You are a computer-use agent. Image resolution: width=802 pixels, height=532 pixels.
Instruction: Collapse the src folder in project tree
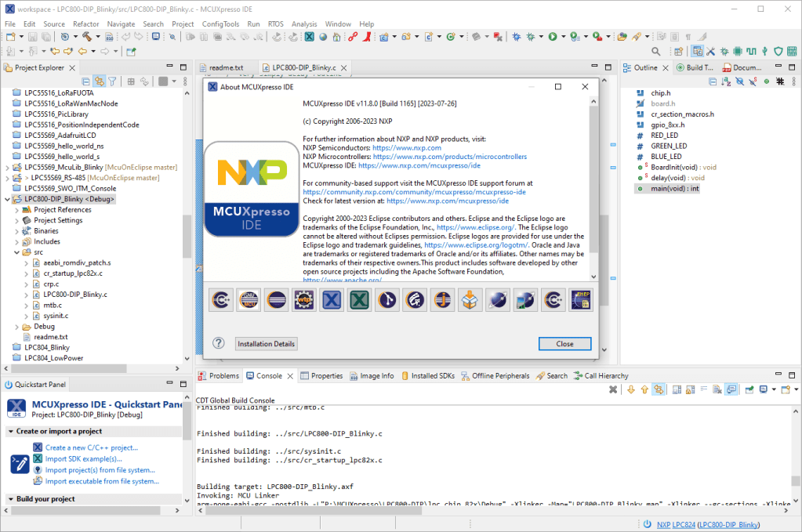coord(17,252)
